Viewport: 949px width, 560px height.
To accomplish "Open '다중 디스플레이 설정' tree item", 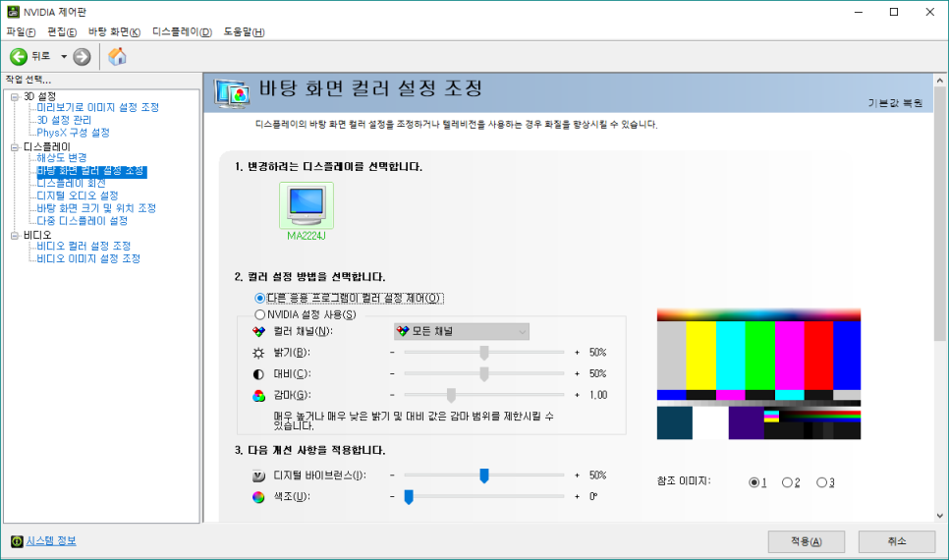I will (x=82, y=221).
